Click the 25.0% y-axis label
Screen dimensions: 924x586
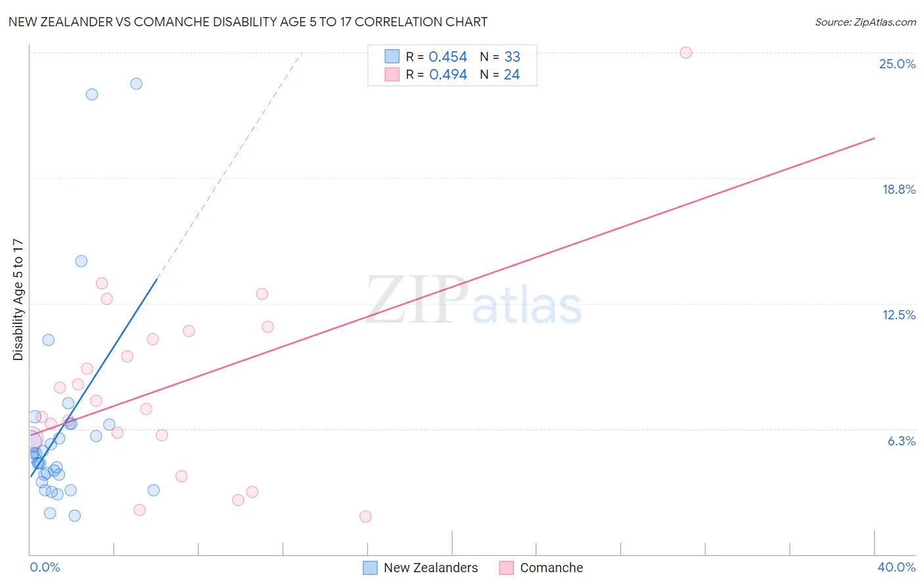point(897,64)
